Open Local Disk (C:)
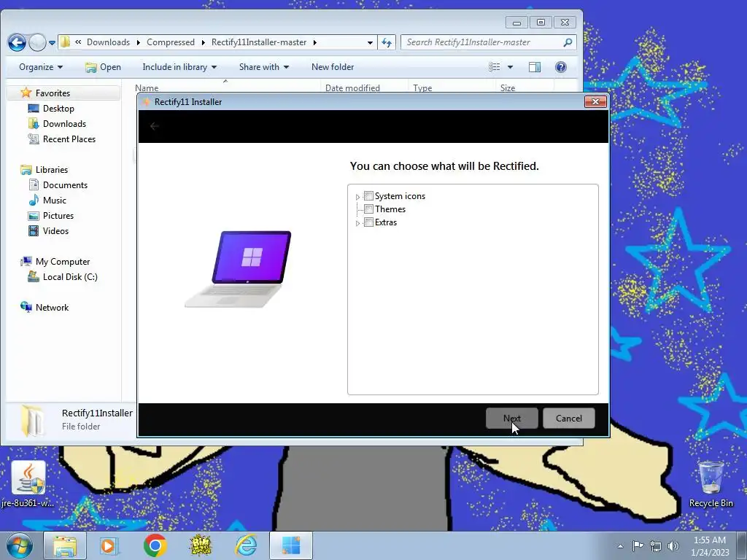 click(x=70, y=277)
